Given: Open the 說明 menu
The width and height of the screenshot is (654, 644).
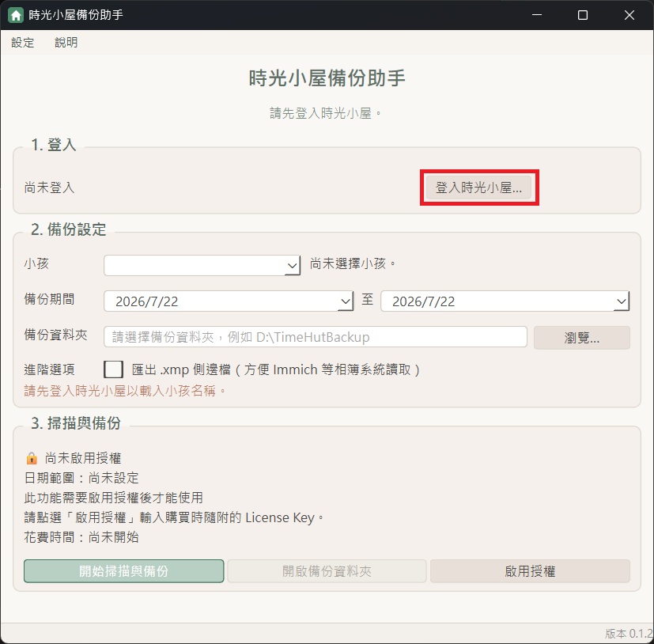Looking at the screenshot, I should pyautogui.click(x=66, y=42).
